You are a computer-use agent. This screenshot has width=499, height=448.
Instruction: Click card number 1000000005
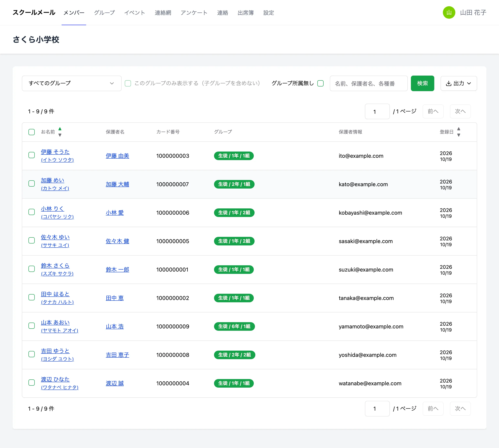[x=173, y=241]
